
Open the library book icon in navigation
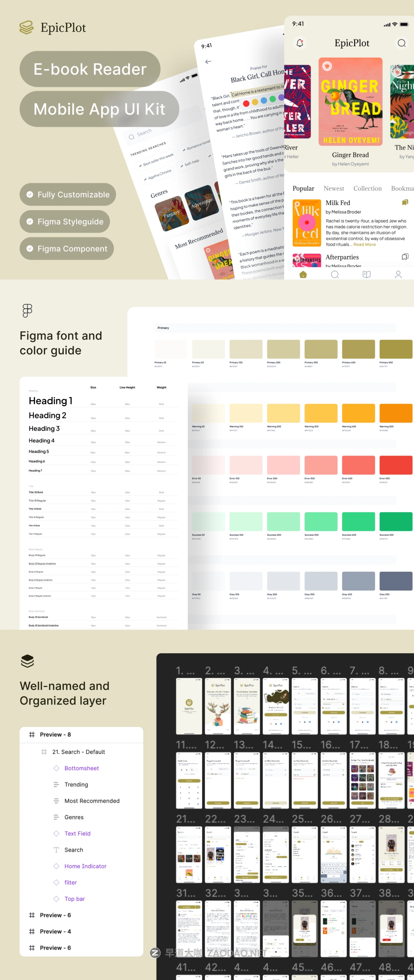366,274
